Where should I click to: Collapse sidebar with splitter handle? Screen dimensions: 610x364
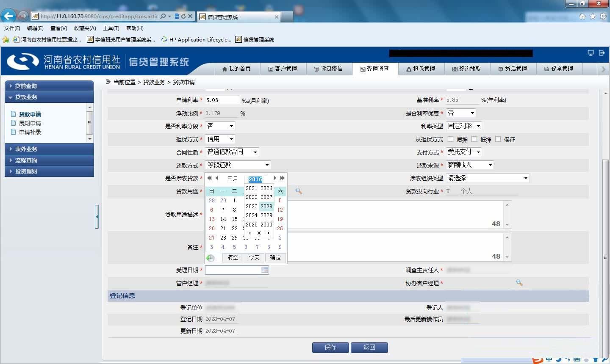coord(97,217)
